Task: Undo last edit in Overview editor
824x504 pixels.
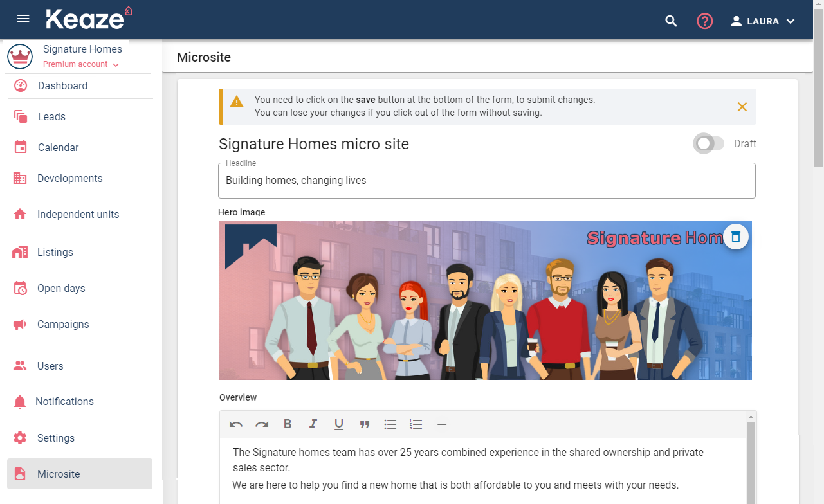Action: (x=236, y=424)
